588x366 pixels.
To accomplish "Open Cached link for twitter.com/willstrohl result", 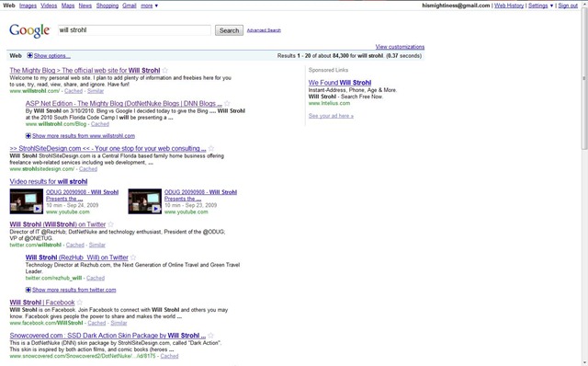I will (75, 245).
